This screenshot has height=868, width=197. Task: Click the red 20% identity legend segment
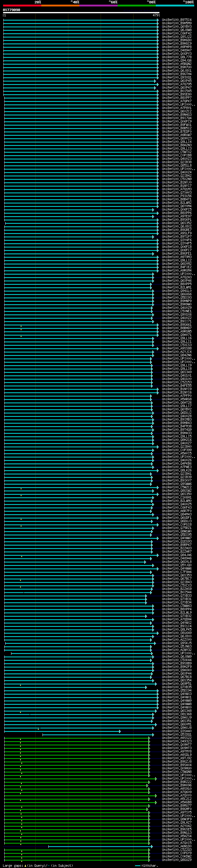(x=22, y=6)
